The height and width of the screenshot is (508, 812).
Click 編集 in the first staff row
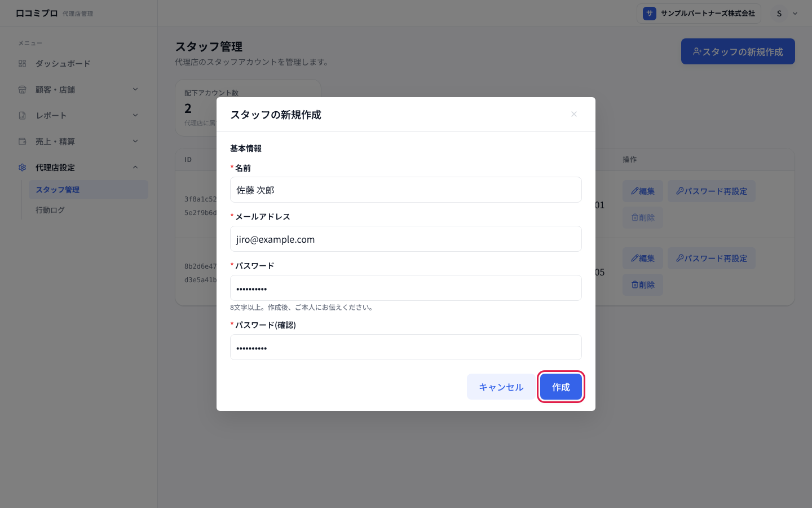(x=643, y=191)
